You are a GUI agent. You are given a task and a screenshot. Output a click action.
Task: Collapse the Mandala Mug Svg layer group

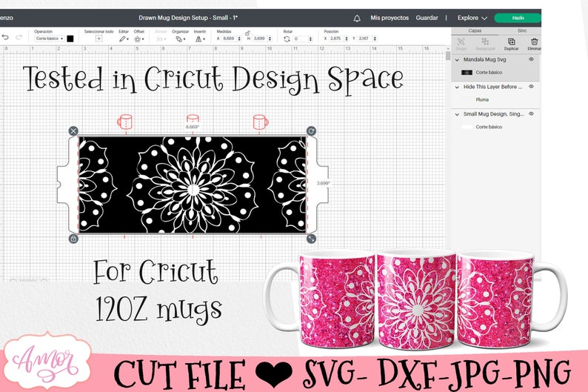[457, 59]
